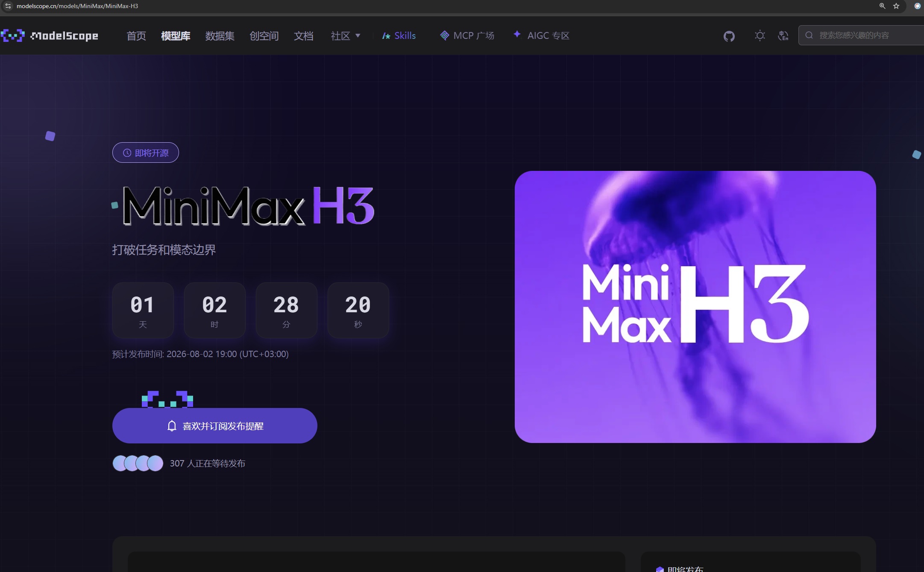
Task: Click the search magnifier icon
Action: coord(809,35)
